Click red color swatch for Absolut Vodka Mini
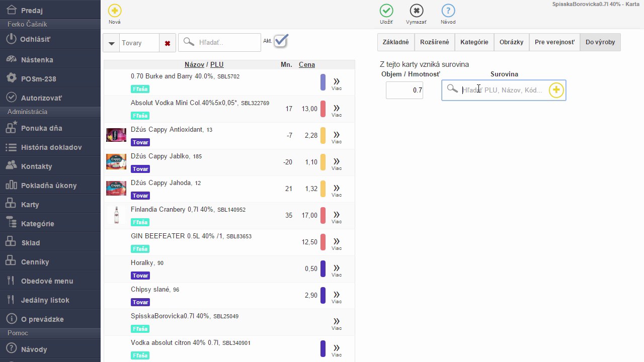644x362 pixels. 323,109
